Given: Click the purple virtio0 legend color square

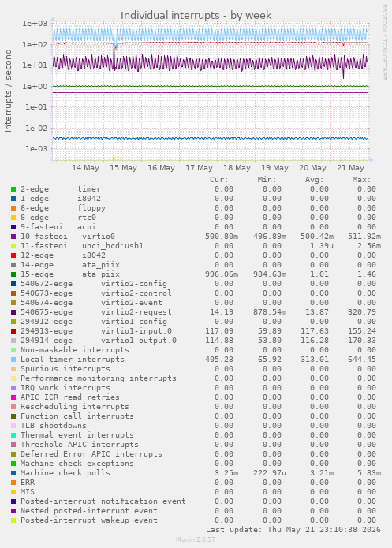Looking at the screenshot, I should [x=13, y=237].
